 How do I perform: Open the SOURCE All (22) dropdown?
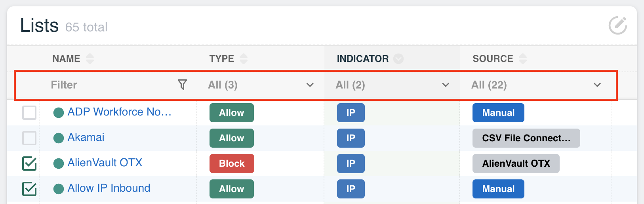pyautogui.click(x=536, y=85)
